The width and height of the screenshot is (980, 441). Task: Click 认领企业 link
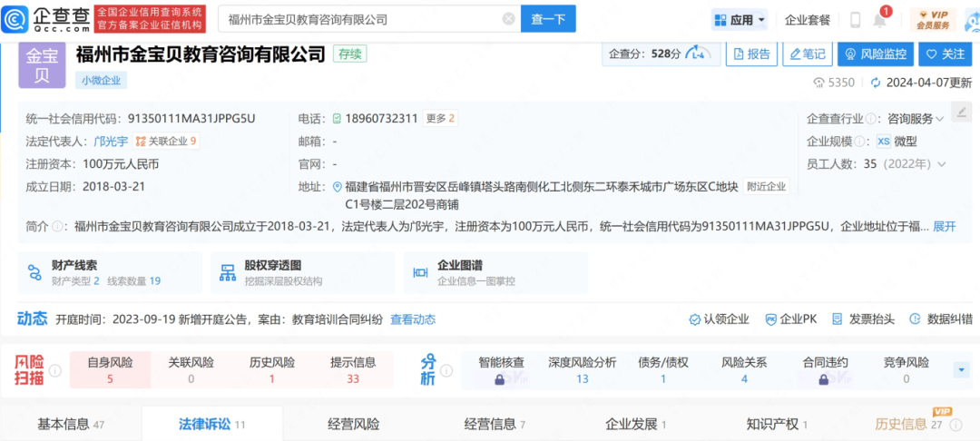tap(719, 319)
